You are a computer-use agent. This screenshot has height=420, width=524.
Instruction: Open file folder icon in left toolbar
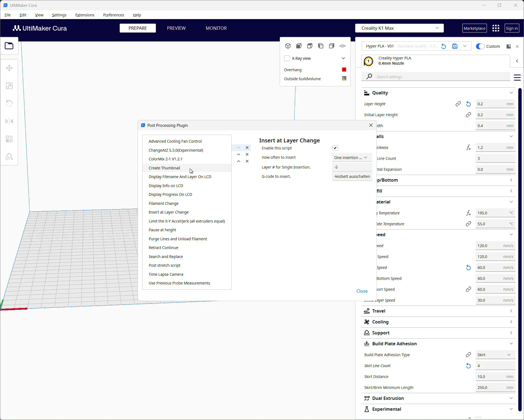pos(9,46)
